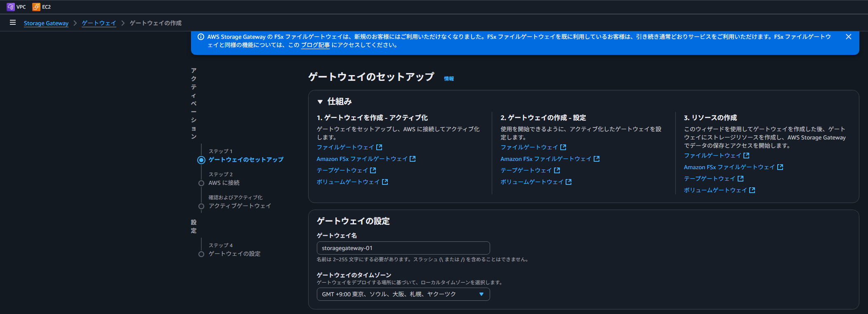Click external-link icon next to step 1 ファイルゲートウェイ
The width and height of the screenshot is (868, 314).
pyautogui.click(x=380, y=147)
